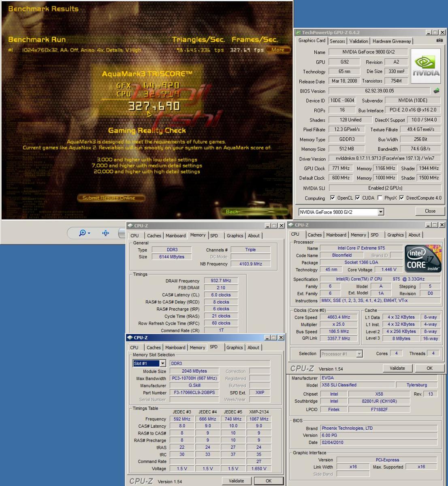Image resolution: width=448 pixels, height=486 pixels.
Task: Open the Slot #1 memory slot dropdown
Action: coord(162,364)
